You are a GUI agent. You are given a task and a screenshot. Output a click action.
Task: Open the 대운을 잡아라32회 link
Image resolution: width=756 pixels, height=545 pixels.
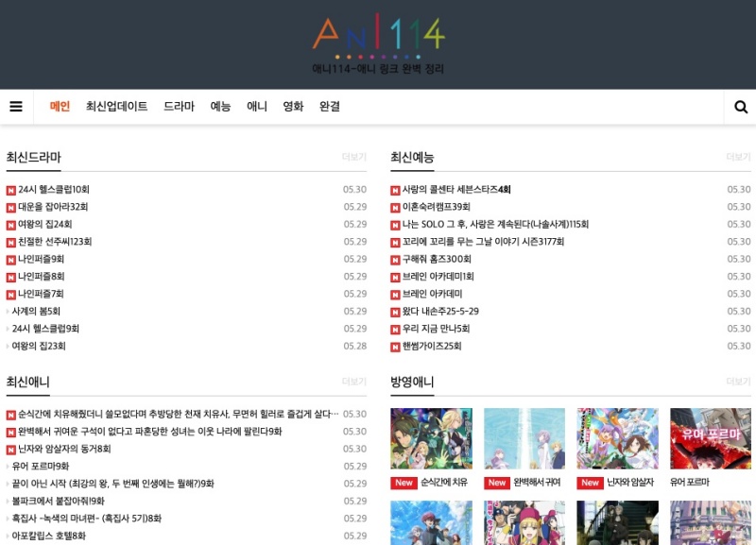click(x=53, y=207)
